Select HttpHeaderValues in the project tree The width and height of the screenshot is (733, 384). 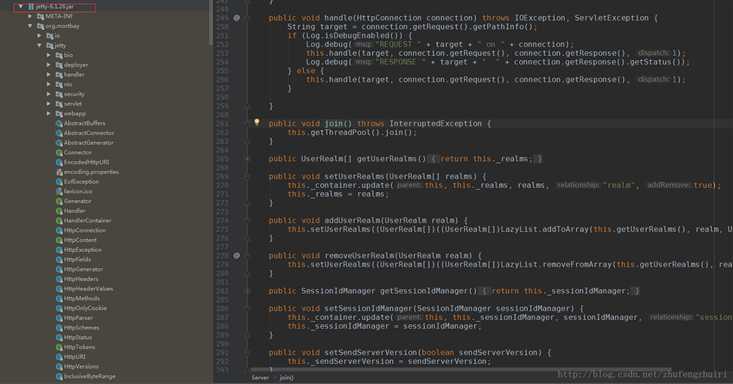point(88,289)
